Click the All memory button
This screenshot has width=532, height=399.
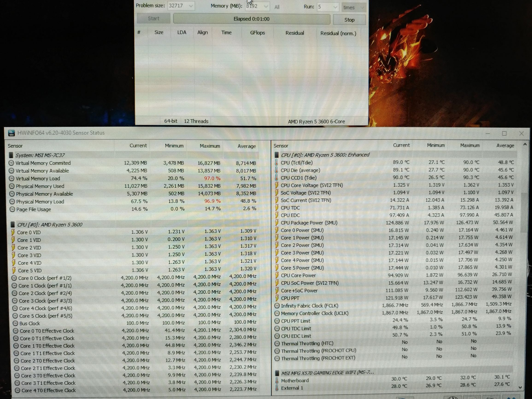[x=277, y=7]
